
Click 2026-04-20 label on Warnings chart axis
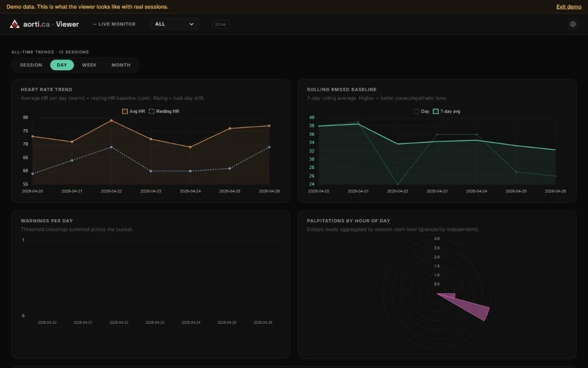tap(47, 323)
